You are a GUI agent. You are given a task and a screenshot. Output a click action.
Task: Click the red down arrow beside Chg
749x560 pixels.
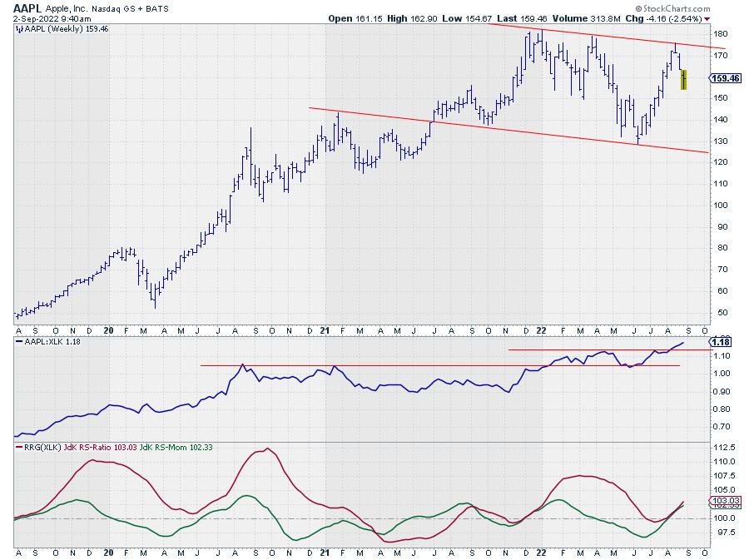(x=707, y=17)
